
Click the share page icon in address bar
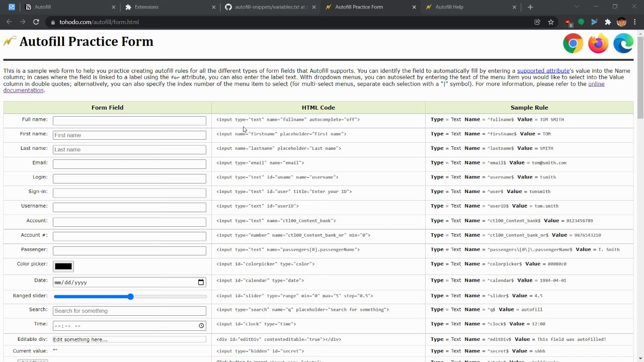point(537,22)
